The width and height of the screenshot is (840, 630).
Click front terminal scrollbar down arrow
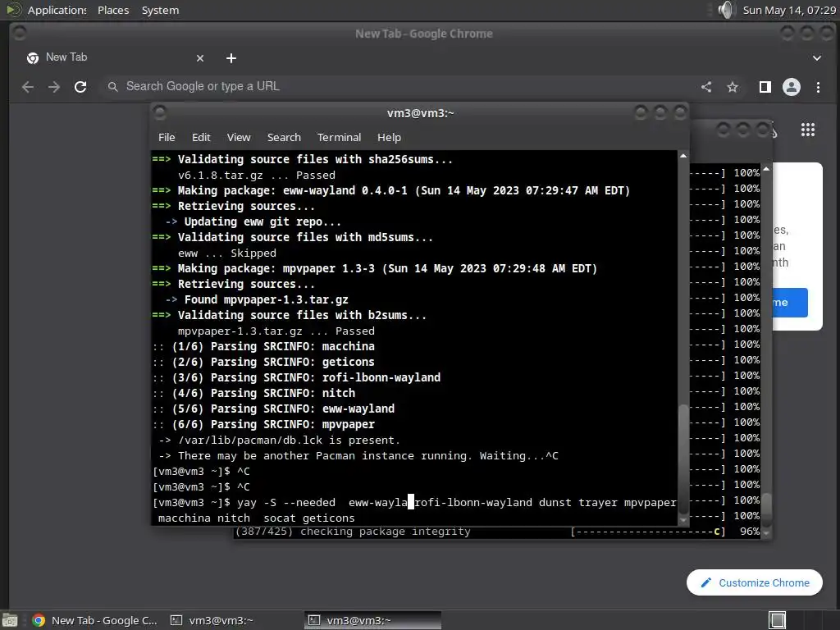pyautogui.click(x=683, y=520)
